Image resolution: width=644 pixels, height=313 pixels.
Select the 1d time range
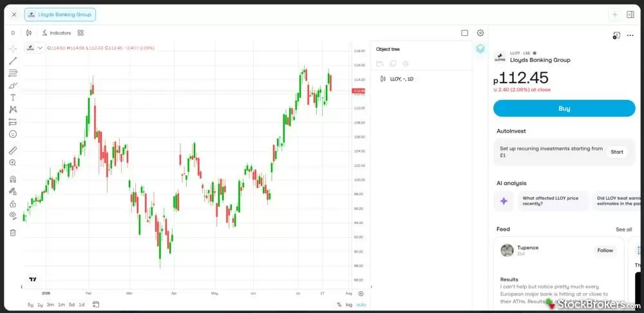pyautogui.click(x=82, y=305)
